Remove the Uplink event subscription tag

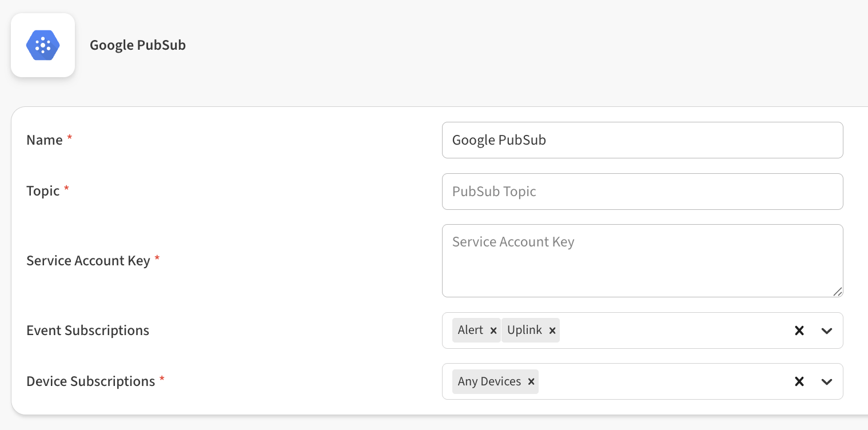tap(552, 331)
